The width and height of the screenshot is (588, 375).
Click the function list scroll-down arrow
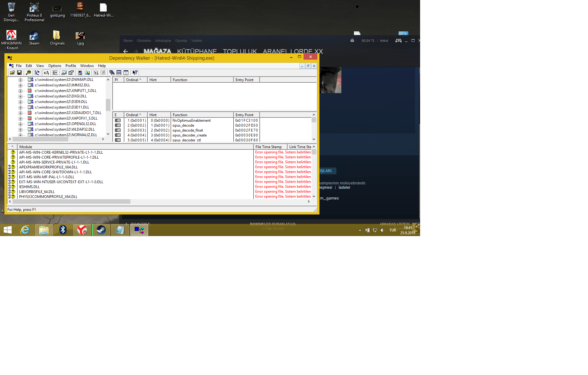[x=314, y=139]
